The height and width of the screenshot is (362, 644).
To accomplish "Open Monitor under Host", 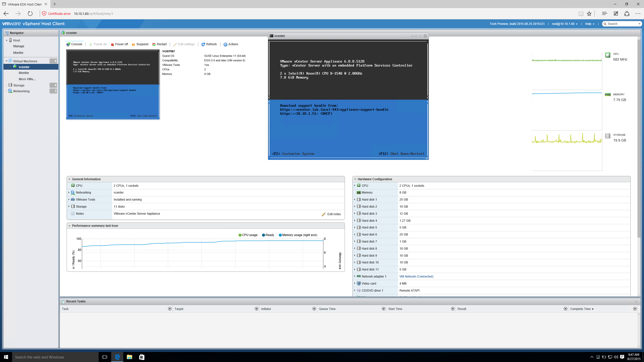I will 18,53.
